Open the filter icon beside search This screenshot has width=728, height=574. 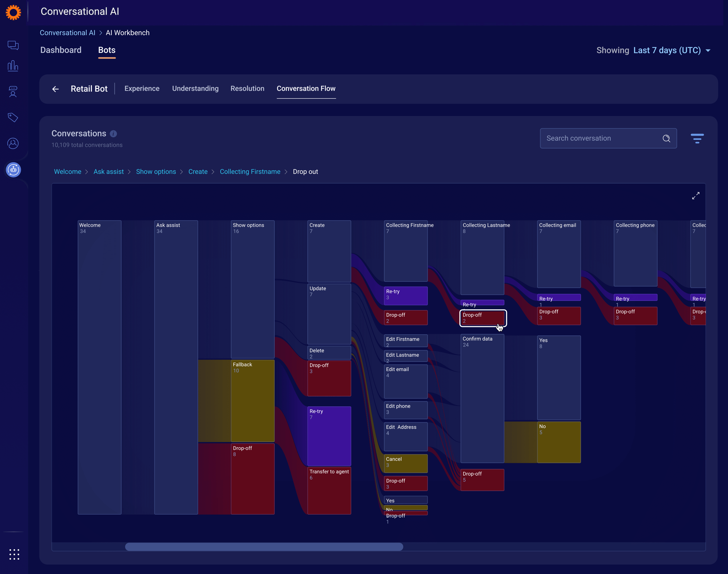click(697, 138)
